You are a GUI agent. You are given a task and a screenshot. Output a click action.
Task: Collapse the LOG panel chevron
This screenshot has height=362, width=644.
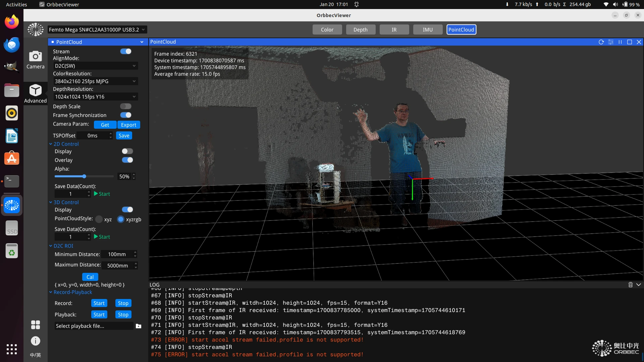638,285
